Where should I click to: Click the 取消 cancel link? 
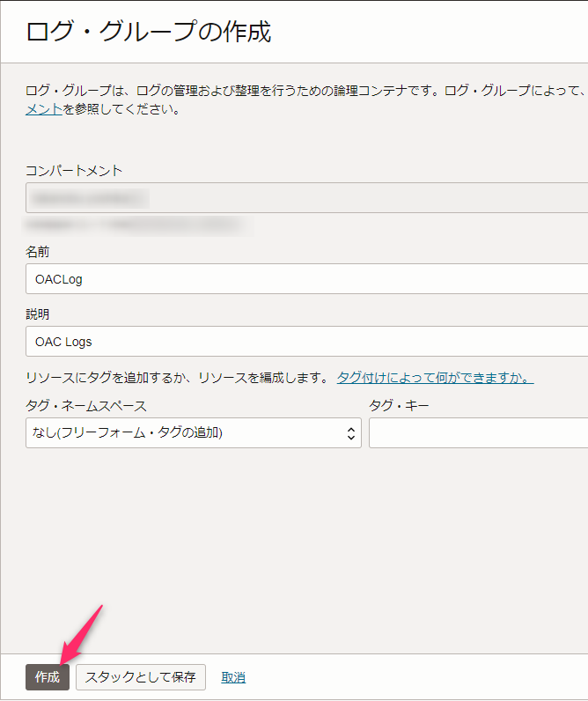pos(233,677)
